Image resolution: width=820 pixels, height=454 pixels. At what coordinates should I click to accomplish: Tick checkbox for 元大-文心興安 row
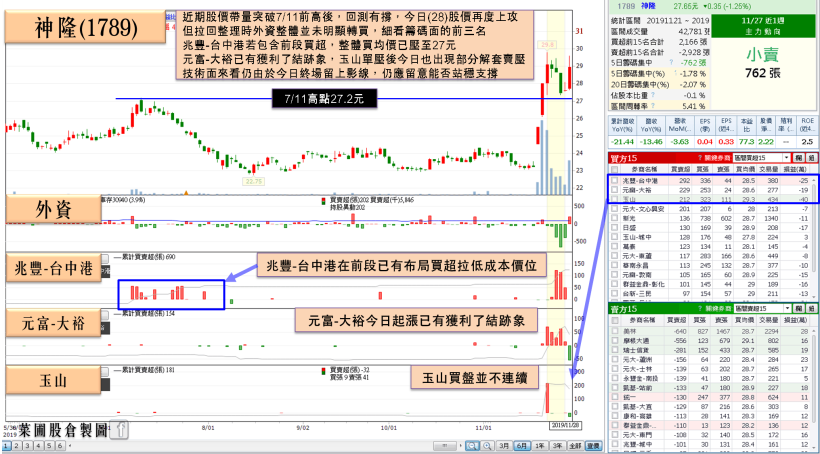[x=614, y=209]
